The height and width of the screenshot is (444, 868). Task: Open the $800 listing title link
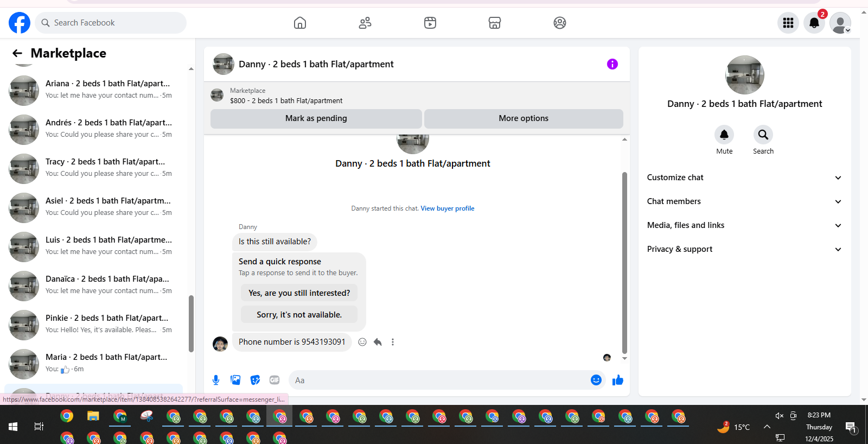[286, 101]
